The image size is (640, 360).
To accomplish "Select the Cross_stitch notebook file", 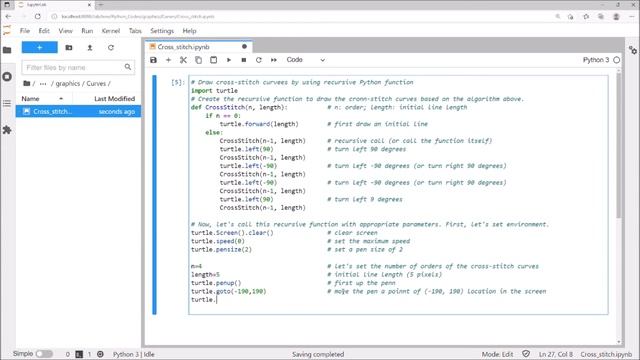I will [78, 111].
